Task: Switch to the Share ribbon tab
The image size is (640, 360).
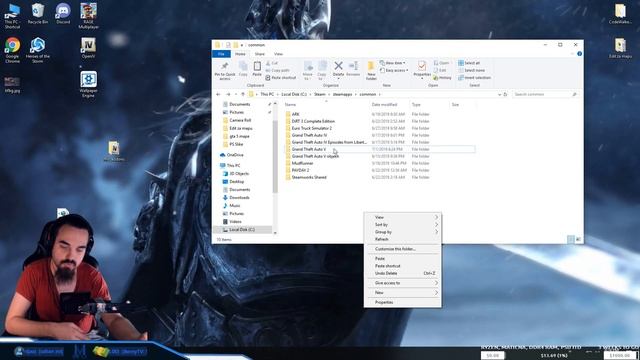Action: click(260, 54)
